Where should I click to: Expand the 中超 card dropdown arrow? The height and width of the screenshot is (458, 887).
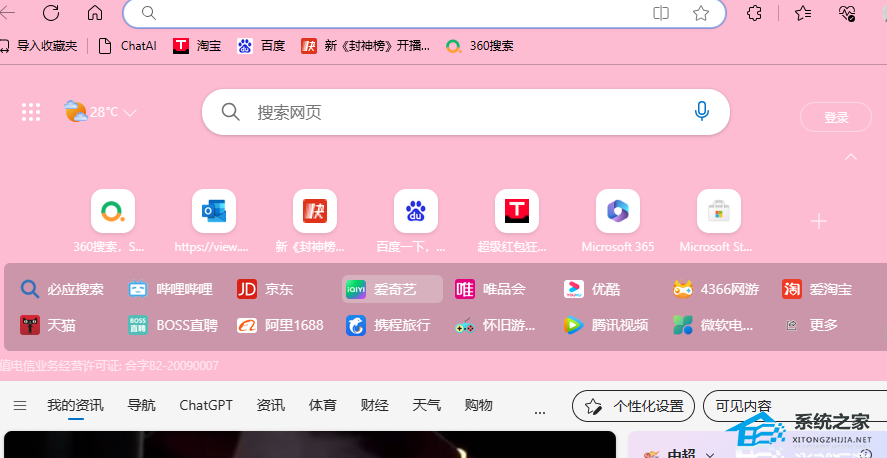(x=710, y=454)
